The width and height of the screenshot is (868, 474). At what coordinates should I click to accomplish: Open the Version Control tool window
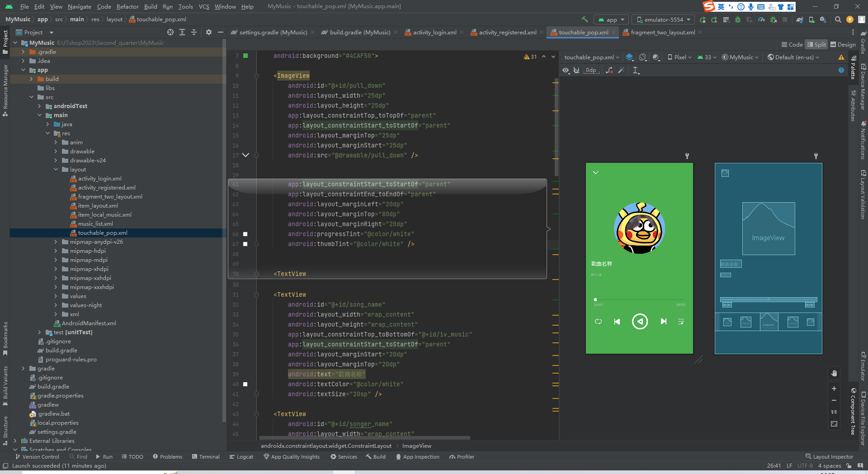pyautogui.click(x=37, y=457)
